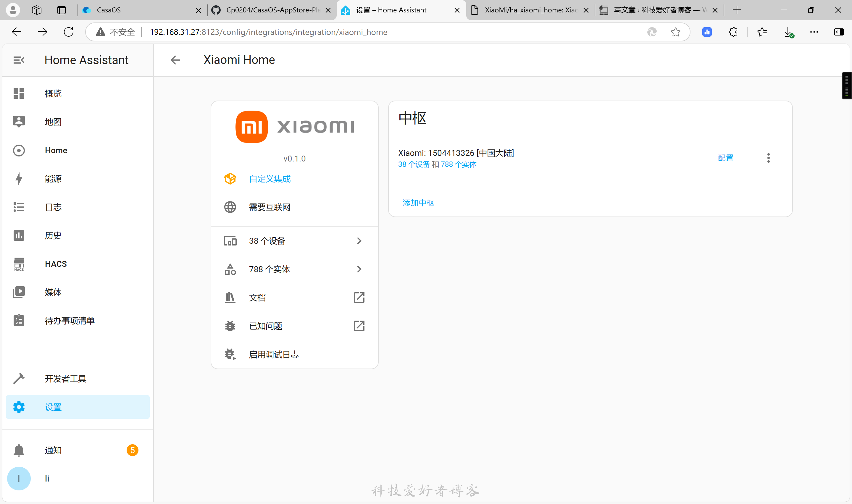
Task: Open the 概览 overview dashboard
Action: (x=78, y=93)
